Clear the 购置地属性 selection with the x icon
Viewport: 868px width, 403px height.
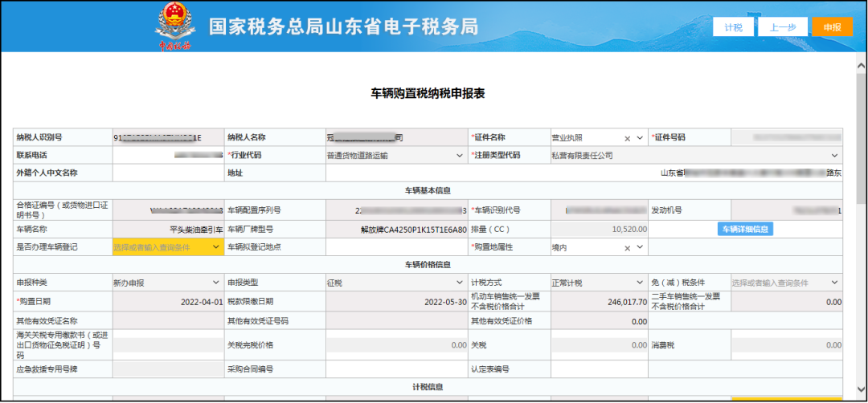tap(628, 248)
